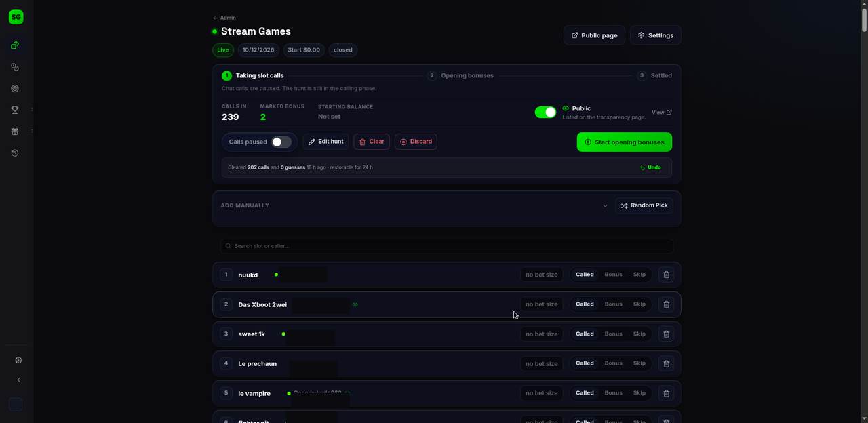Delete the Le prechaun call

666,364
